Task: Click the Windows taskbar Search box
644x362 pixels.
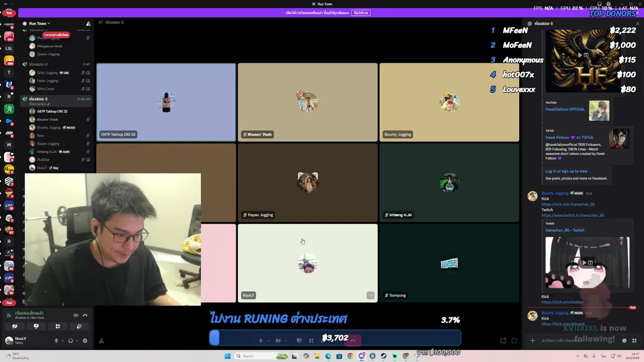Action: coord(262,356)
